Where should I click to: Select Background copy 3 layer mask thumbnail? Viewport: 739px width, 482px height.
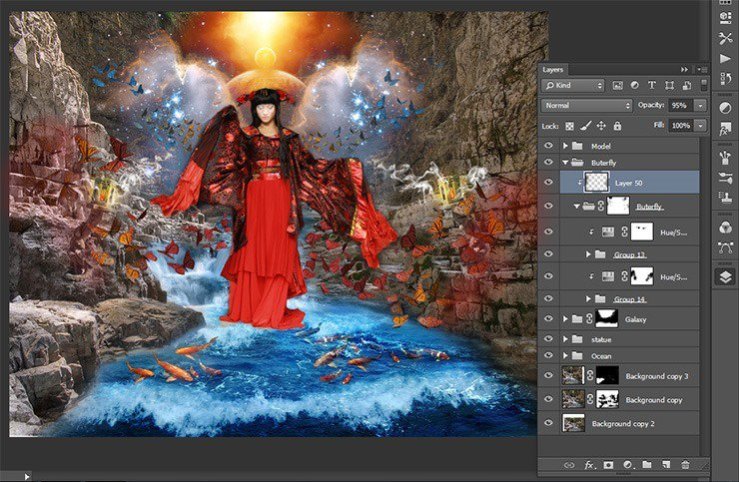coord(607,376)
